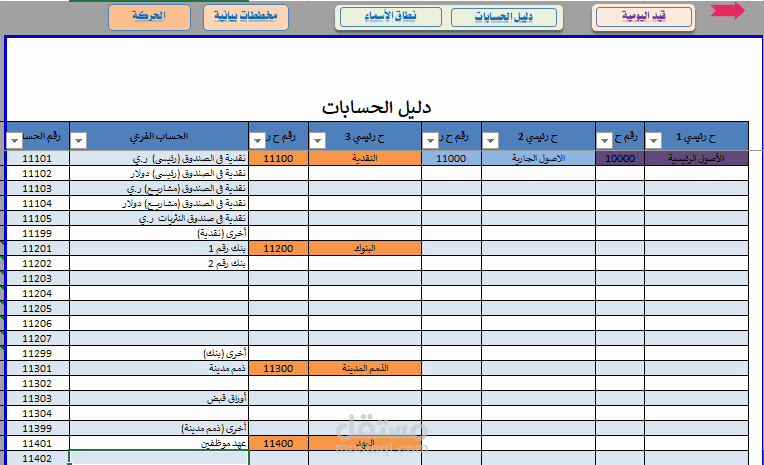Select account number cell 11204
This screenshot has width=764, height=465.
[x=37, y=293]
